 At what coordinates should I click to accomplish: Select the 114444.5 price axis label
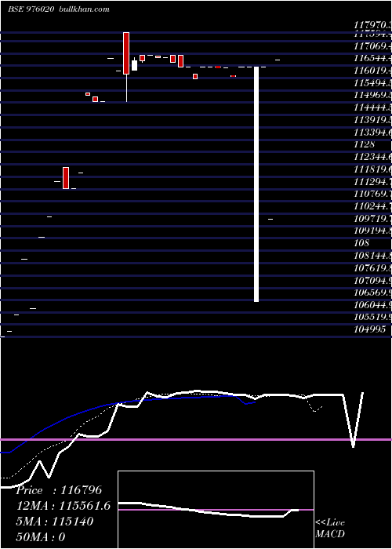tap(372, 107)
